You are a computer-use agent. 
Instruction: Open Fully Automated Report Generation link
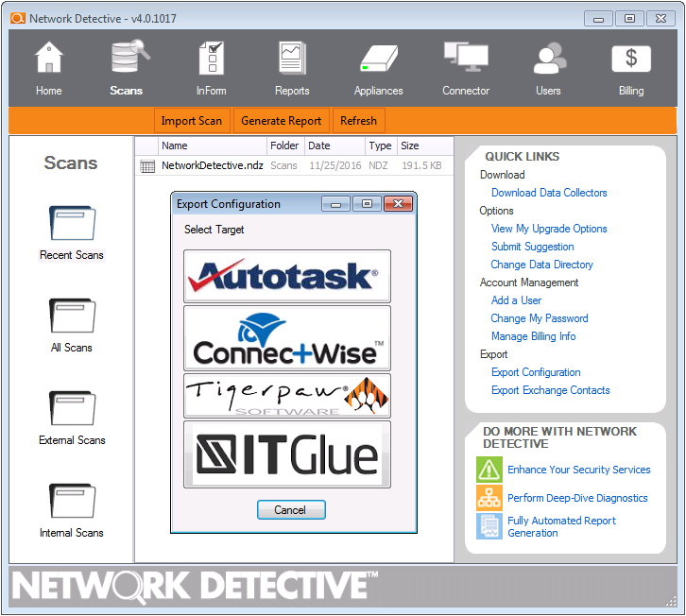(561, 527)
